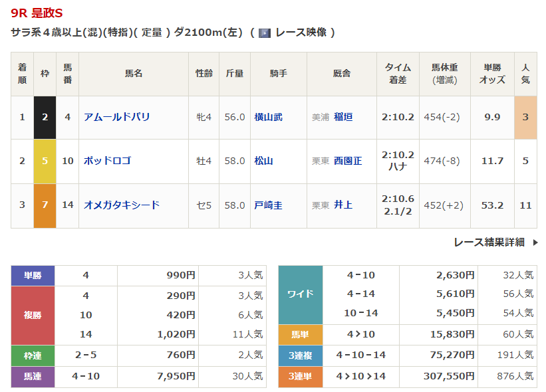This screenshot has width=546, height=392.
Task: Open trainer 井上 page
Action: coord(343,205)
